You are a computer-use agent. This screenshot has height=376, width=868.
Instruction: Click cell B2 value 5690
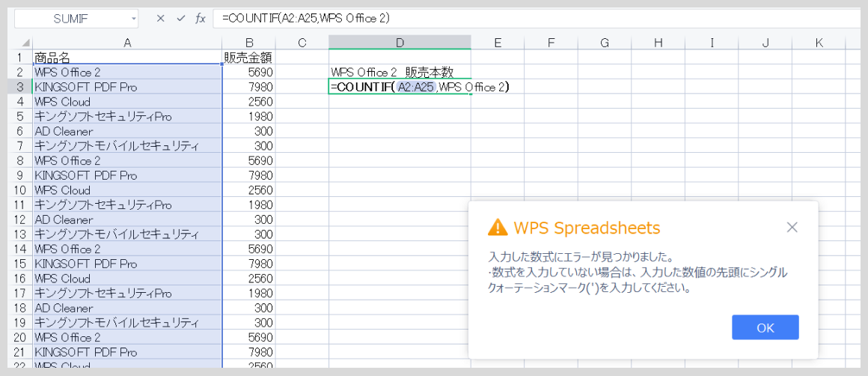coord(248,72)
